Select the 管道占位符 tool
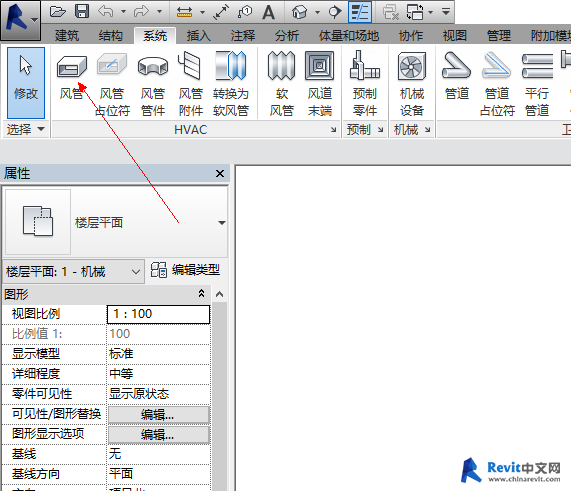This screenshot has width=571, height=491. (497, 84)
